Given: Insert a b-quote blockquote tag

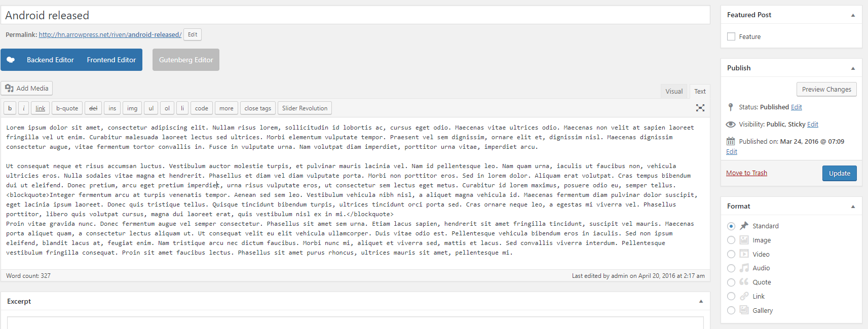Looking at the screenshot, I should pos(67,108).
